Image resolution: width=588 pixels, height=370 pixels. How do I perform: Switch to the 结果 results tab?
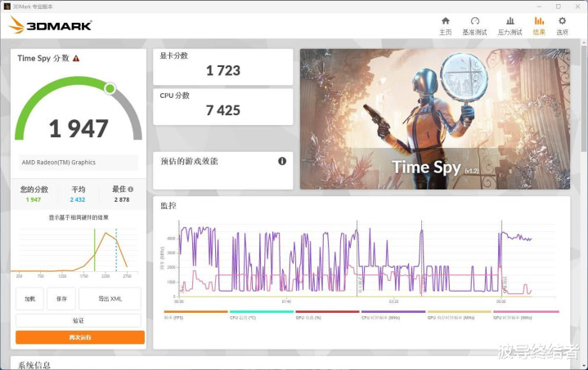point(539,26)
